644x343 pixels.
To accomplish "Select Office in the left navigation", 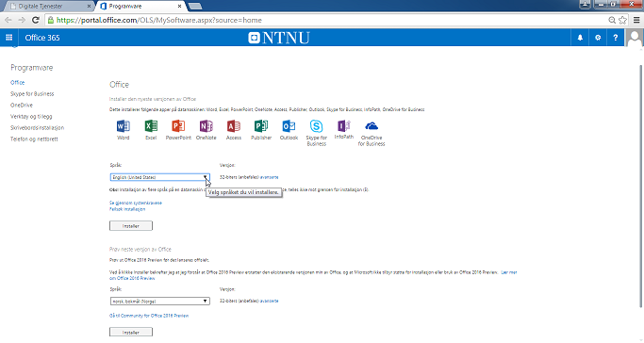I will 18,83.
